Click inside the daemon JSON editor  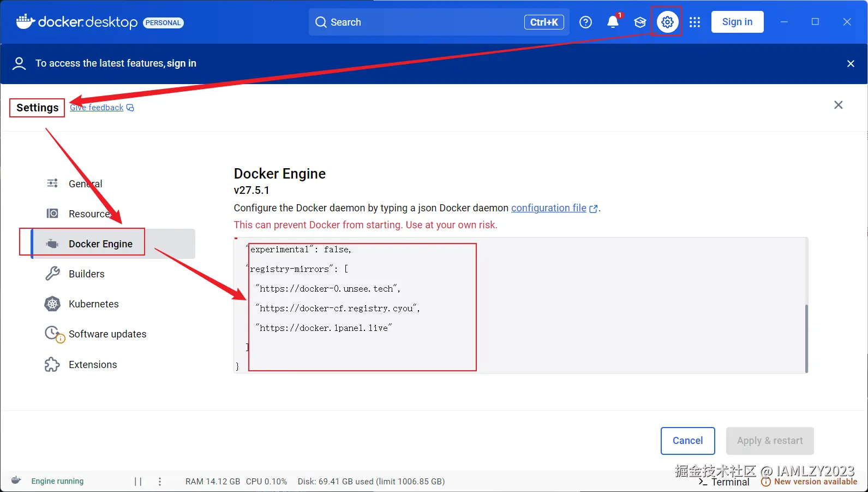click(520, 305)
